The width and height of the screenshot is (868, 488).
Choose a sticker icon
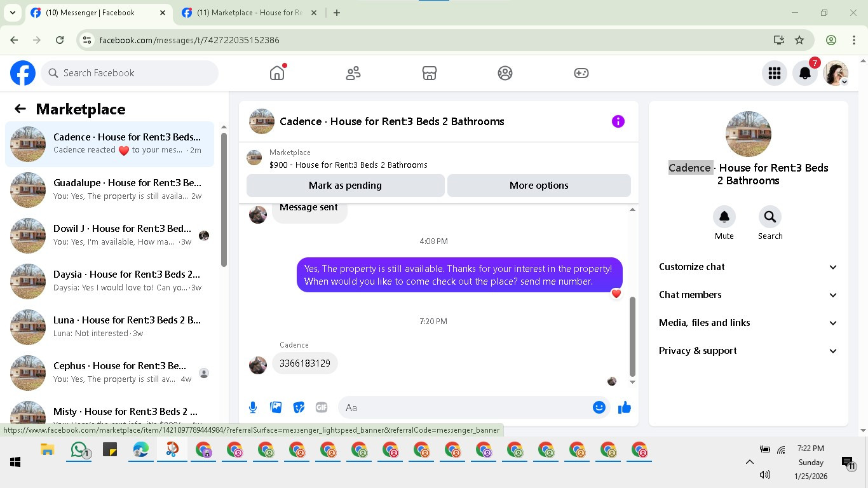pyautogui.click(x=299, y=407)
